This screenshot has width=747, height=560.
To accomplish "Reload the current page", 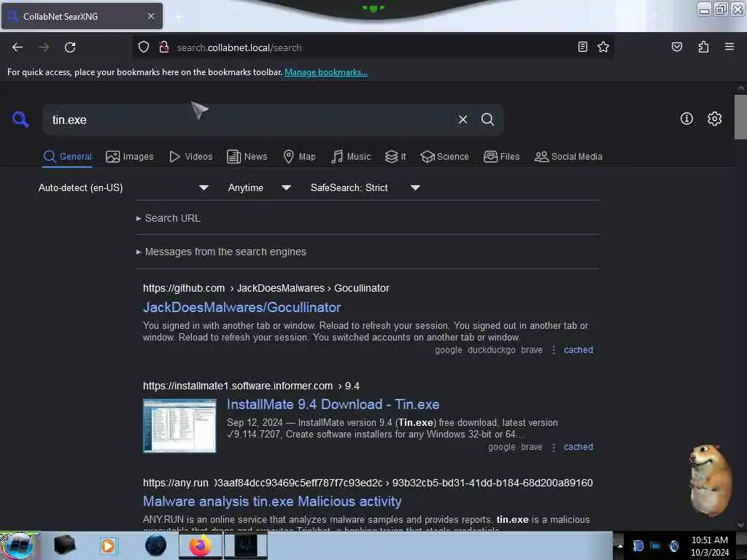I will [x=70, y=47].
